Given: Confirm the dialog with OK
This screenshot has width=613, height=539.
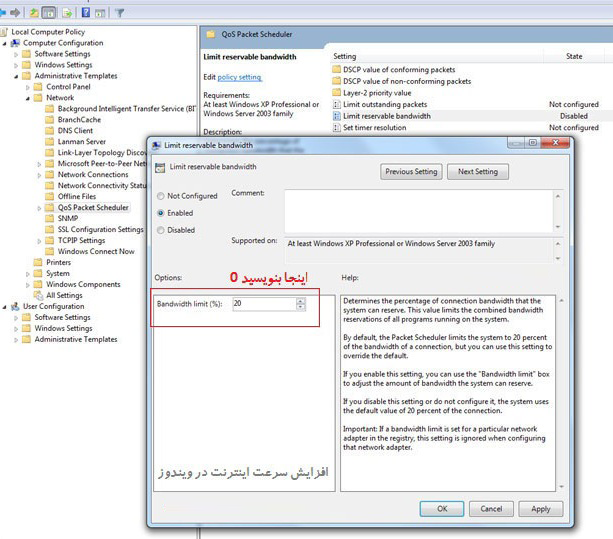Looking at the screenshot, I should [442, 509].
